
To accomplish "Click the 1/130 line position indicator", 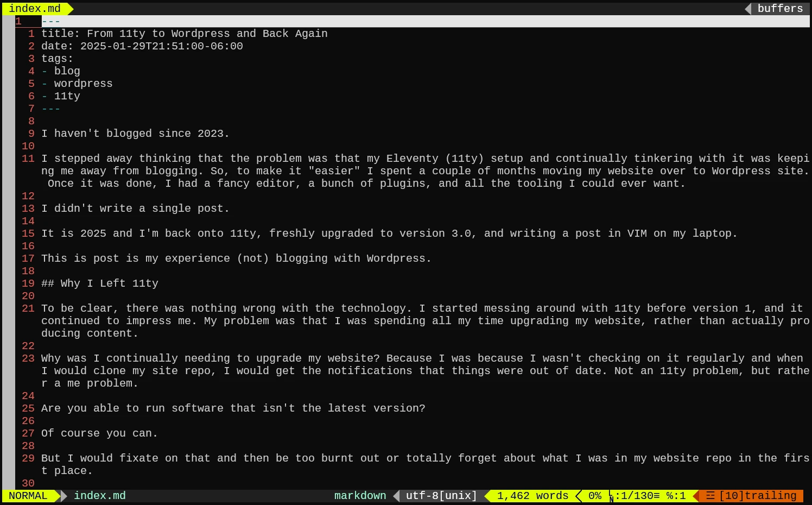I will (x=637, y=496).
